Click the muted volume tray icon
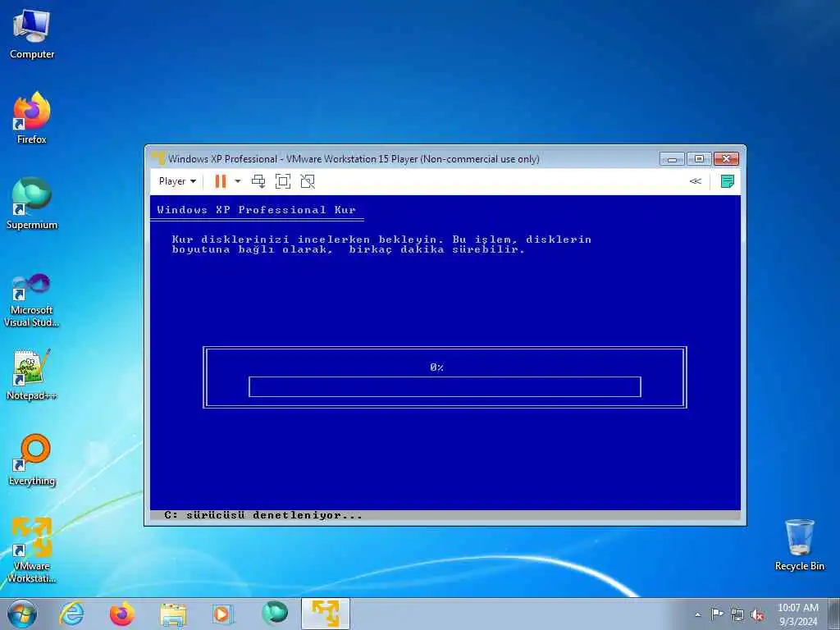 click(757, 614)
